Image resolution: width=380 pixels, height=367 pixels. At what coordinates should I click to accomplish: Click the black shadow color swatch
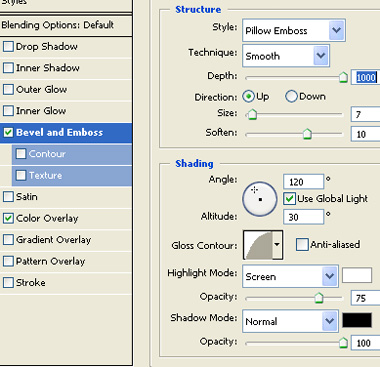pyautogui.click(x=357, y=320)
